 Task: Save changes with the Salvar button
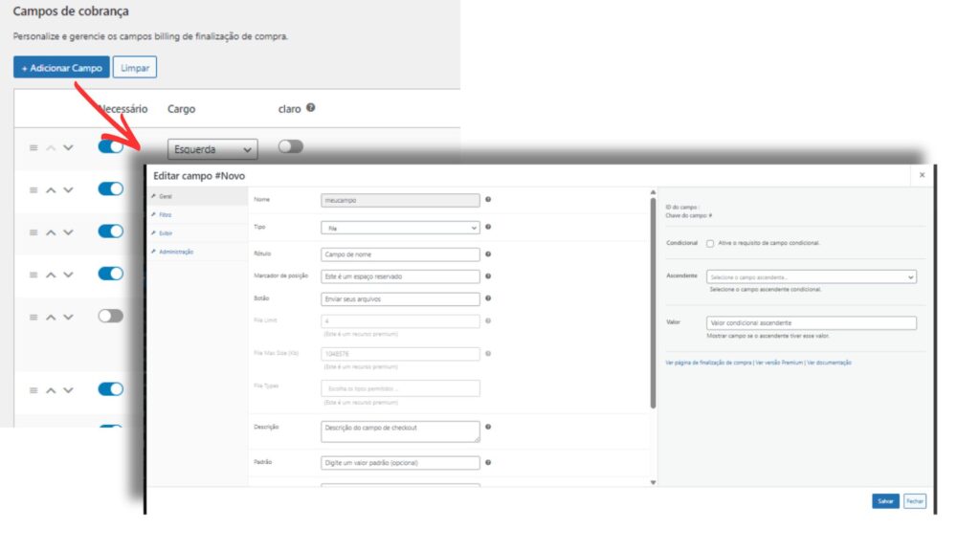point(884,500)
